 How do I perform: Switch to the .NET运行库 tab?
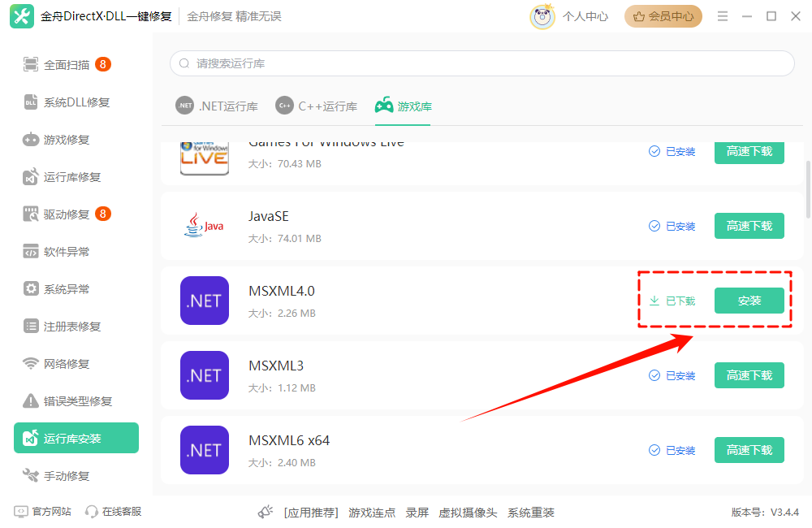pos(217,106)
